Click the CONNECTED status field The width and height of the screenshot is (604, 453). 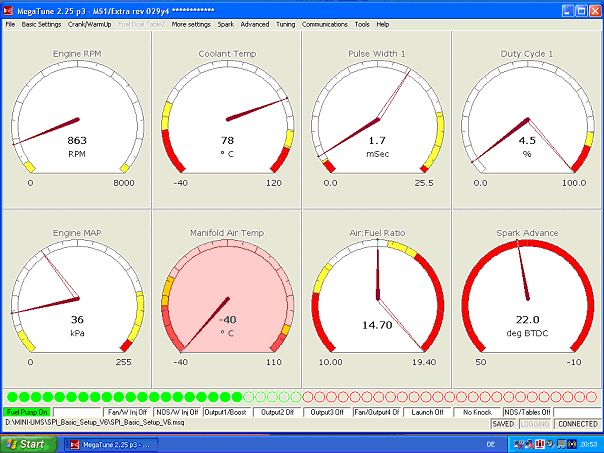pos(578,424)
